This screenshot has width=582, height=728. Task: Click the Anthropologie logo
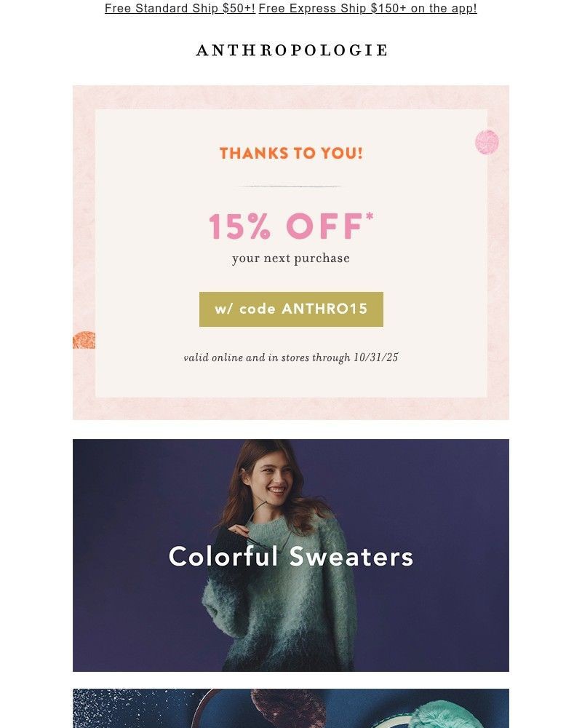click(291, 50)
